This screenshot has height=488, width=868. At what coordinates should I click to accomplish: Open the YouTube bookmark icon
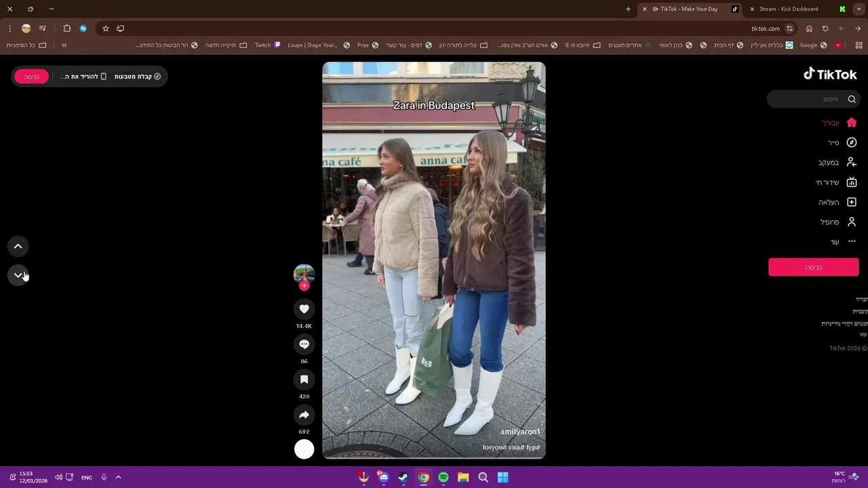(839, 45)
